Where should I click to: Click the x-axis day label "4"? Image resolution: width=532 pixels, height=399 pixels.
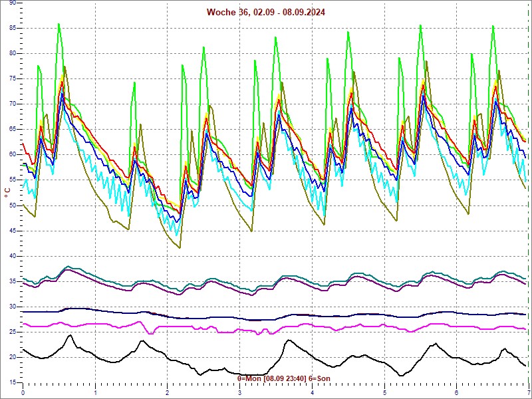click(312, 394)
